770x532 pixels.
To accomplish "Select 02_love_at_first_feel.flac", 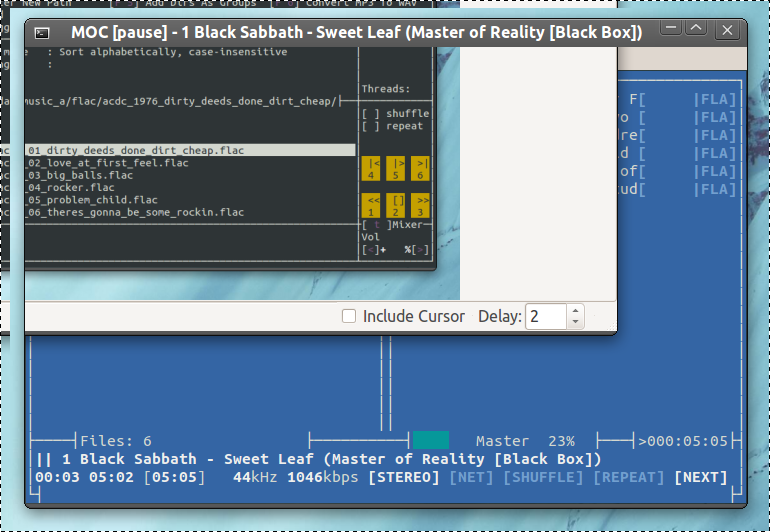I will (x=108, y=163).
